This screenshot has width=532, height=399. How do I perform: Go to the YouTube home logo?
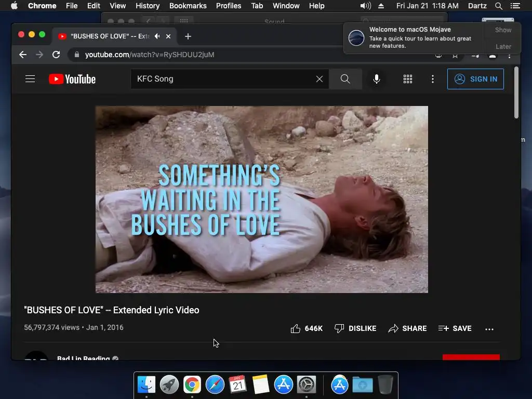pos(72,79)
